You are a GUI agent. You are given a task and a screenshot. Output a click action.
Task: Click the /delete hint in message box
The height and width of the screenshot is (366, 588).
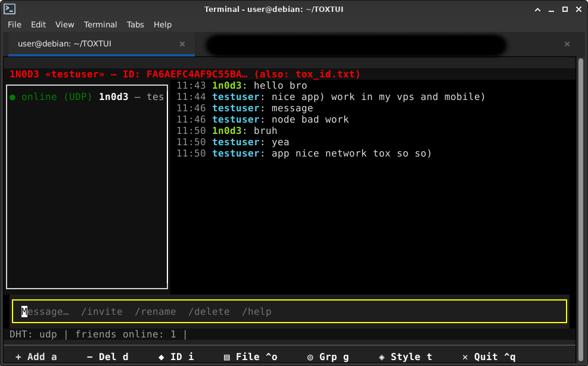209,312
